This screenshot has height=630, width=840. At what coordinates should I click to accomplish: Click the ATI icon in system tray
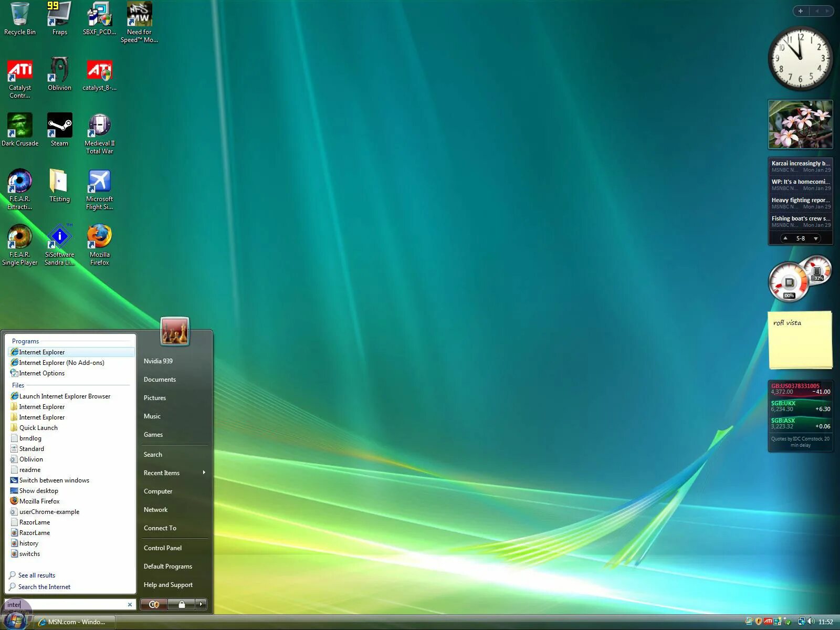click(x=768, y=622)
